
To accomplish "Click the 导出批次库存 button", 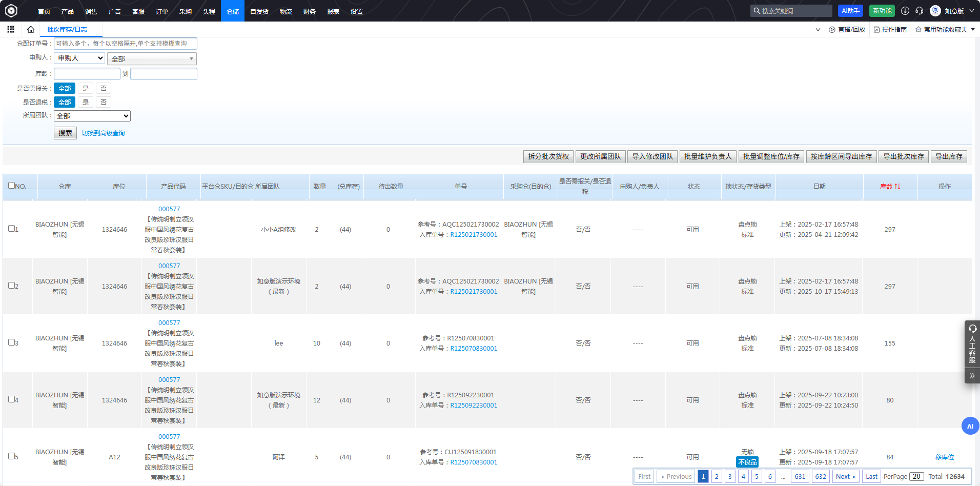I will [x=903, y=156].
